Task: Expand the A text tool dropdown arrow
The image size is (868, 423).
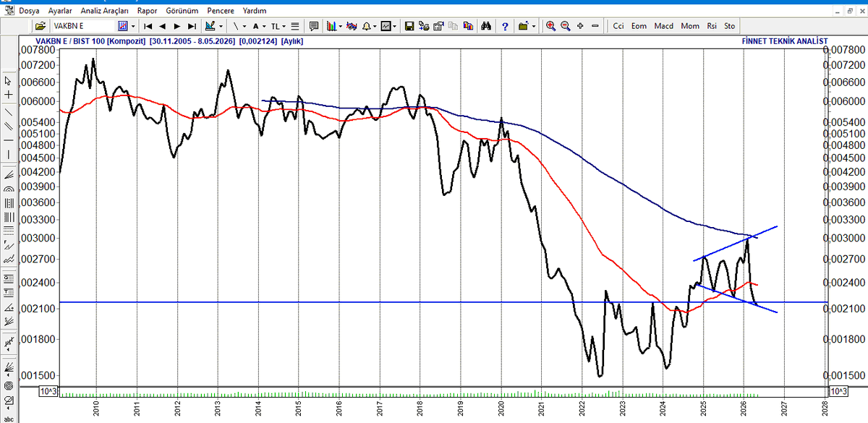Action: (264, 26)
